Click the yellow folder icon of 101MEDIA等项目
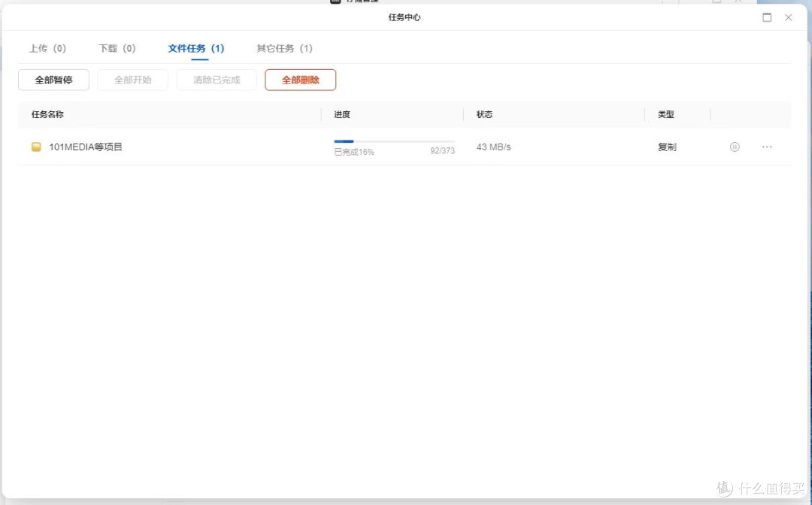Viewport: 812px width, 505px height. [x=36, y=147]
